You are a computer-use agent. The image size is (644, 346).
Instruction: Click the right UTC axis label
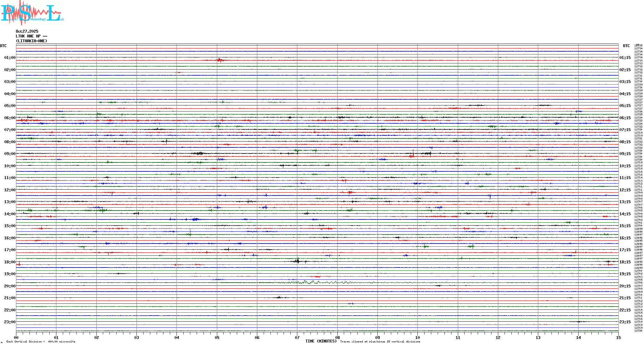click(626, 46)
